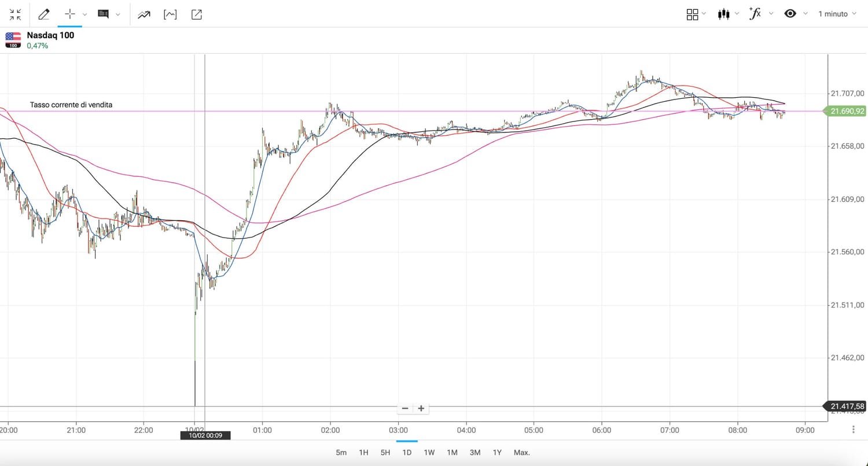Open the three-dot axis options menu

coord(854,429)
